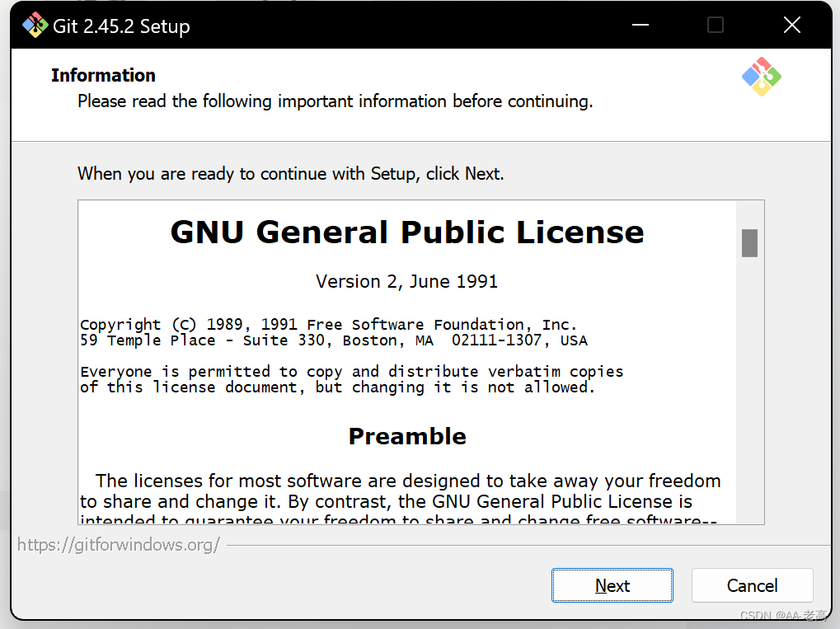Click the Git logo in header
This screenshot has height=629, width=840.
761,77
